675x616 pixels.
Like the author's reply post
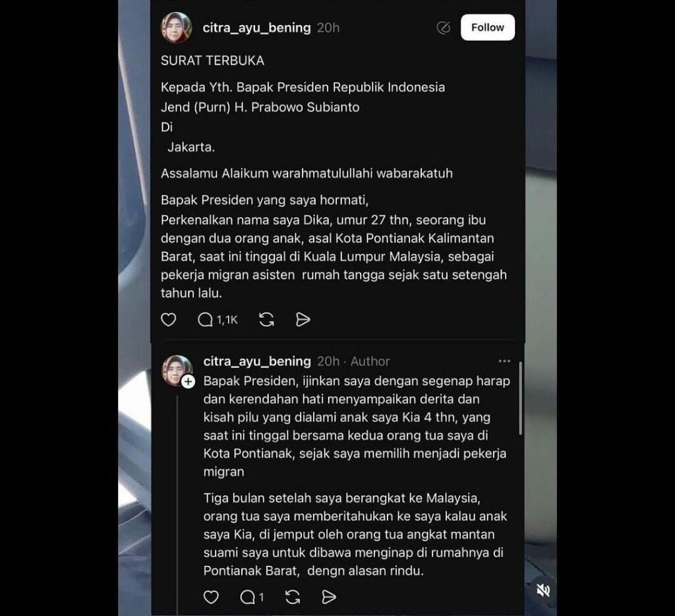tap(211, 597)
